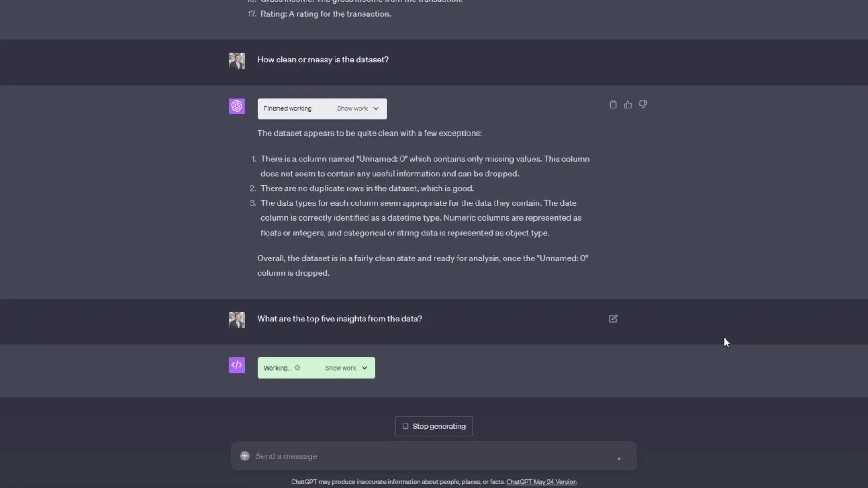This screenshot has height=488, width=868.
Task: Click the purple ChatGPT avatar icon
Action: 236,106
